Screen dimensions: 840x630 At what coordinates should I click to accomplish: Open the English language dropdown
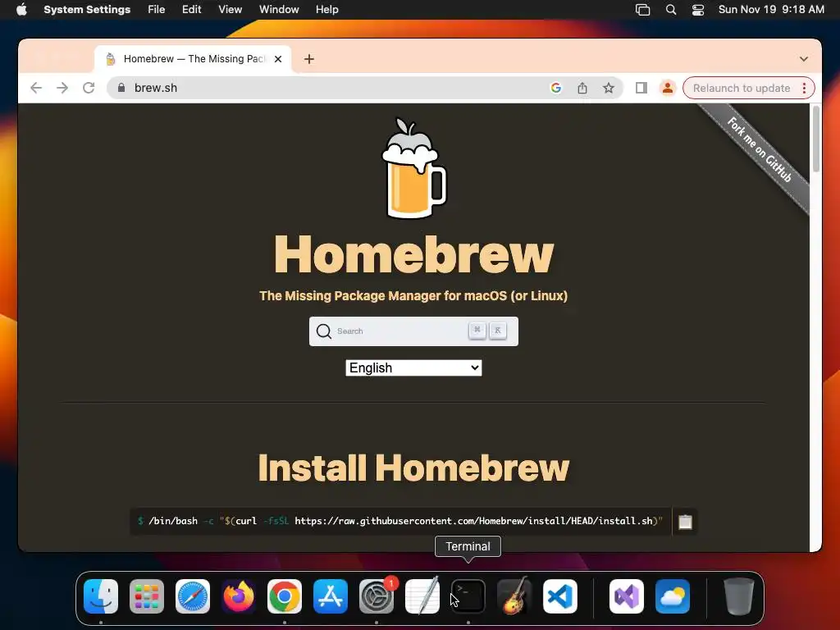coord(413,368)
